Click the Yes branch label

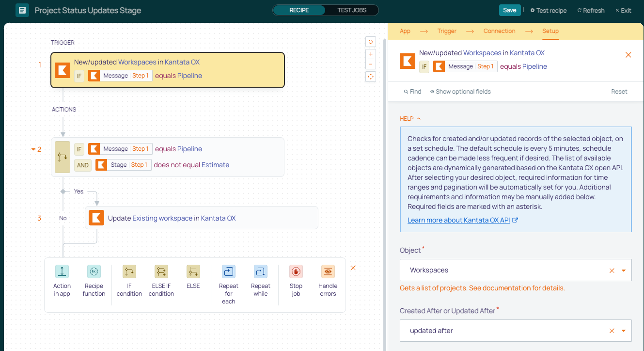pyautogui.click(x=79, y=191)
